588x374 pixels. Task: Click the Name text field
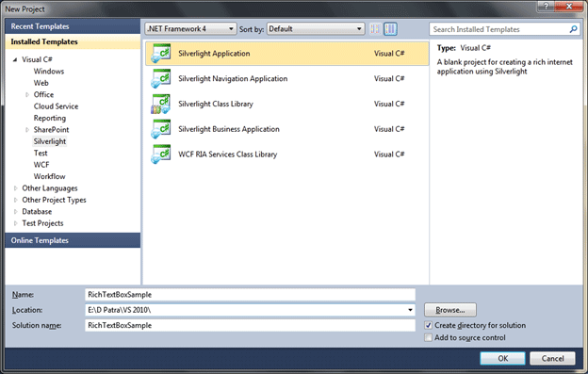[x=250, y=295]
